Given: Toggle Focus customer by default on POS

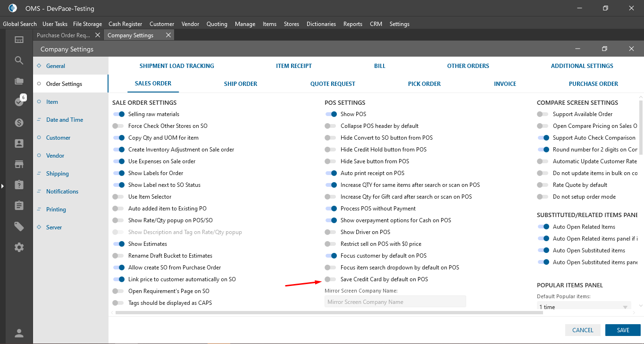Looking at the screenshot, I should [x=331, y=256].
